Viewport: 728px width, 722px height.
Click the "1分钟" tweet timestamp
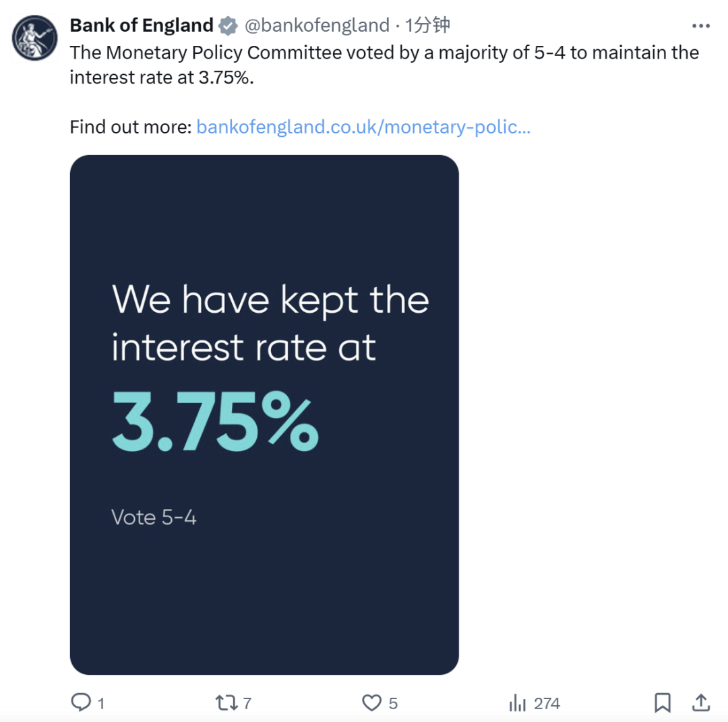click(x=427, y=26)
